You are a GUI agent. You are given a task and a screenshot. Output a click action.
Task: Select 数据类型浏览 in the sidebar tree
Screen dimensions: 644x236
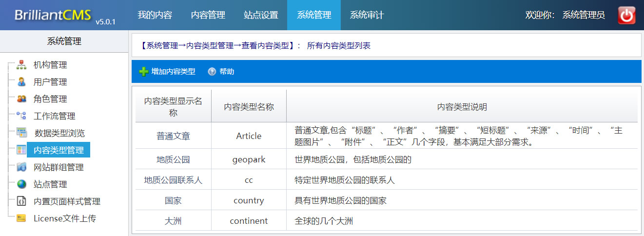[59, 133]
